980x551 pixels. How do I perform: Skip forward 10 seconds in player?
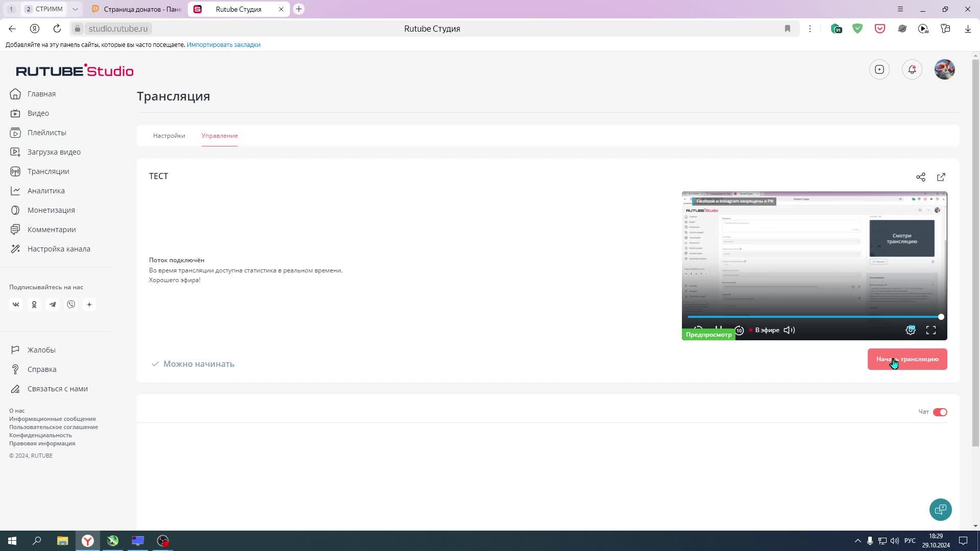tap(739, 330)
